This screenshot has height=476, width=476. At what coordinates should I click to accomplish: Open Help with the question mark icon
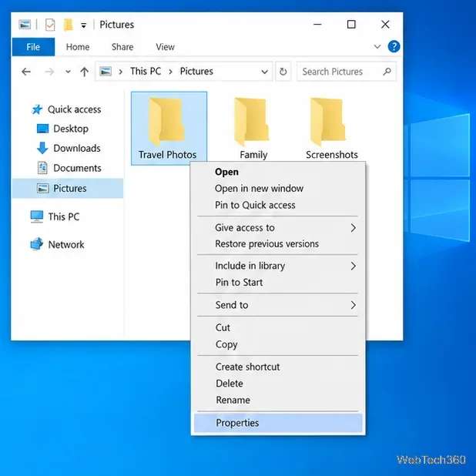[x=394, y=47]
